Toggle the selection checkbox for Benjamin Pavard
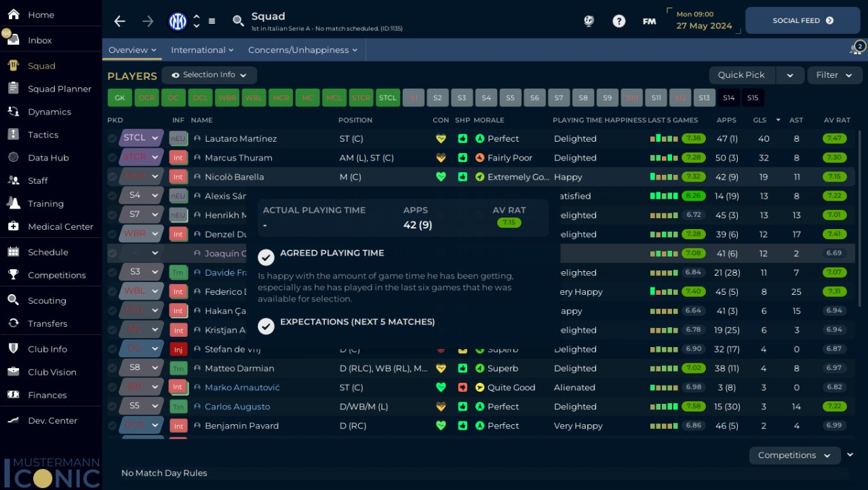868x490 pixels. click(113, 426)
